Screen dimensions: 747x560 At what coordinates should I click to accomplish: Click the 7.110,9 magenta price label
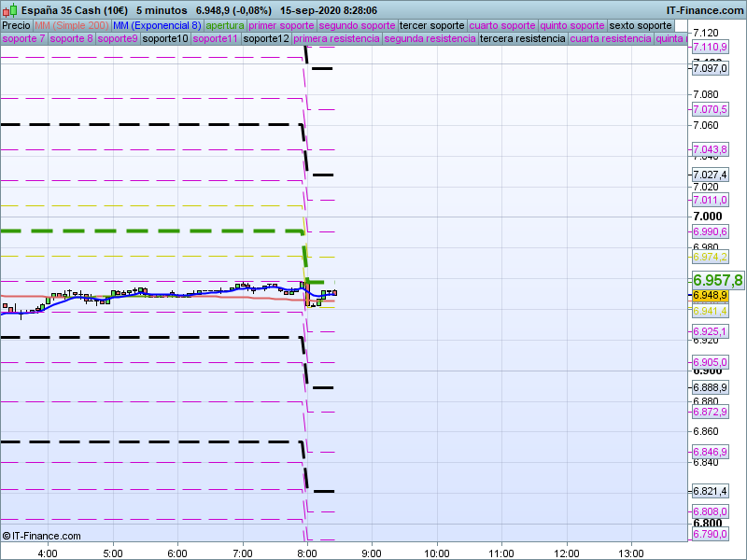710,47
